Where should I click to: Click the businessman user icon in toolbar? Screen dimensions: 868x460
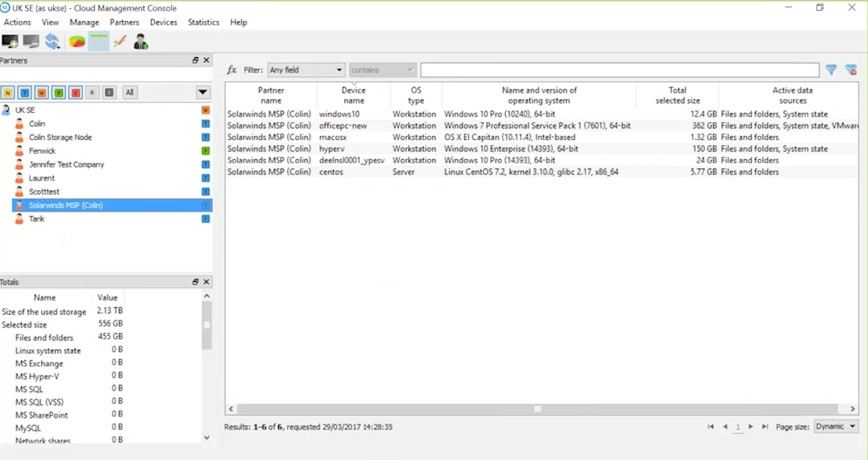(x=141, y=42)
